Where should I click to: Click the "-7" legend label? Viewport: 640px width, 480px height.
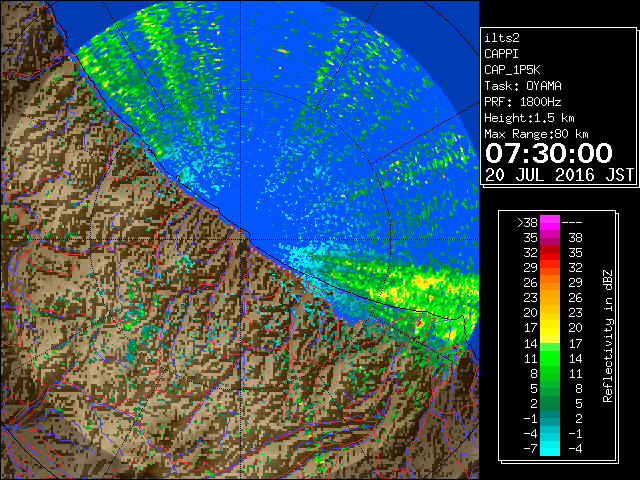point(530,449)
